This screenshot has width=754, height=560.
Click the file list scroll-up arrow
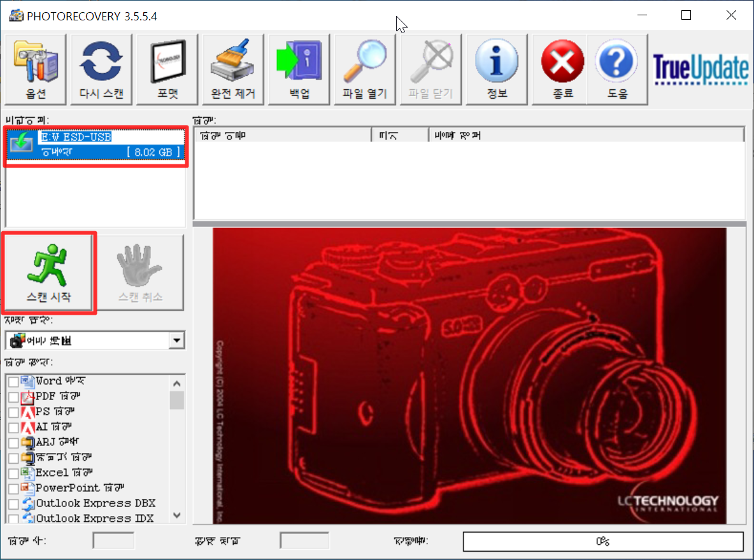(177, 384)
